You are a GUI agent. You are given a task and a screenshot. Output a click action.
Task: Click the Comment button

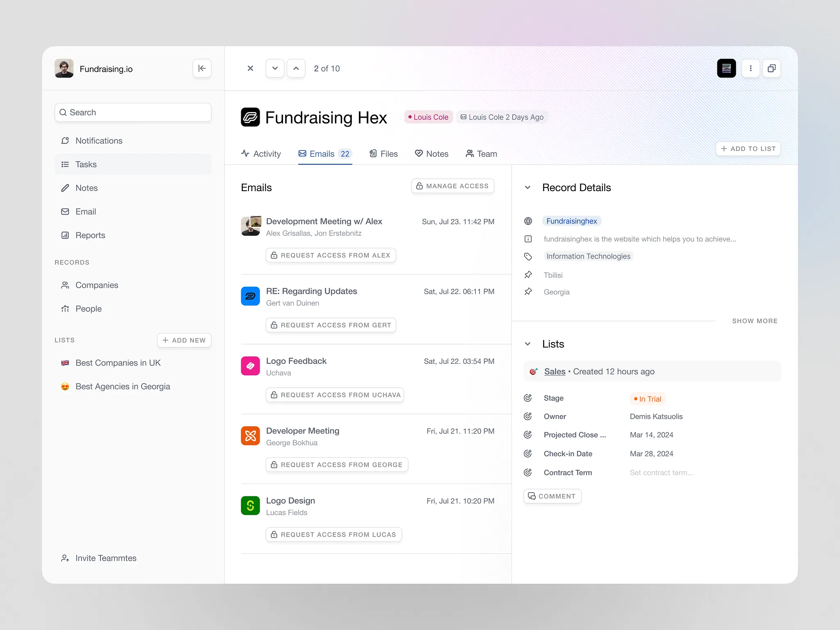pos(552,496)
